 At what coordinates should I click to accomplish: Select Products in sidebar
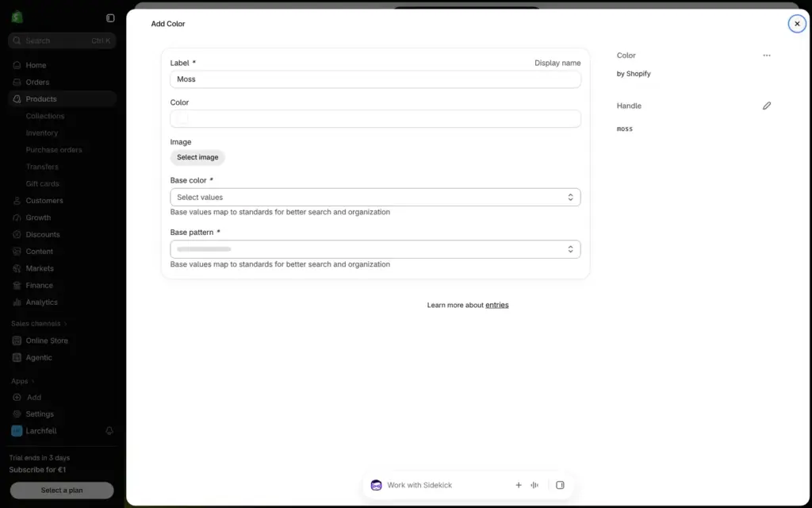point(62,99)
